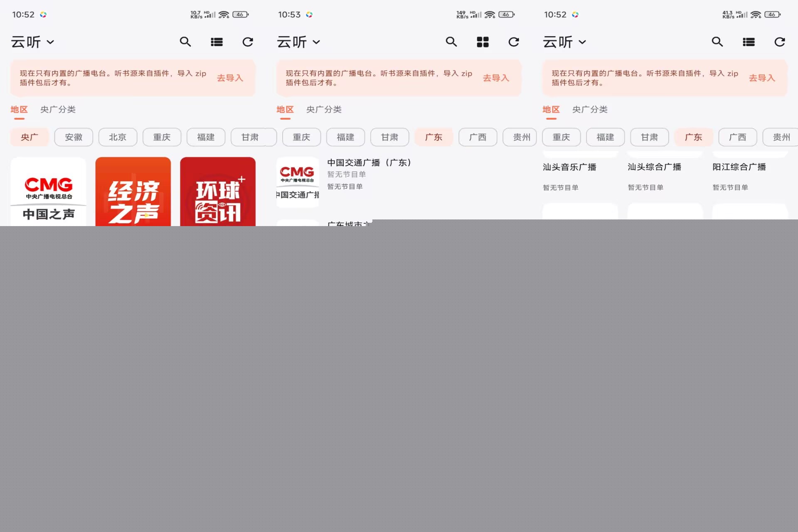Viewport: 798px width, 532px height.
Task: Open the 阳江综合广播 station
Action: pyautogui.click(x=739, y=167)
